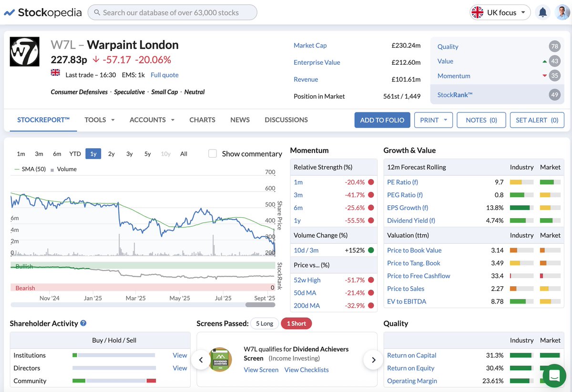Toggle the SMA (50) legend line
572x392 pixels.
point(30,169)
